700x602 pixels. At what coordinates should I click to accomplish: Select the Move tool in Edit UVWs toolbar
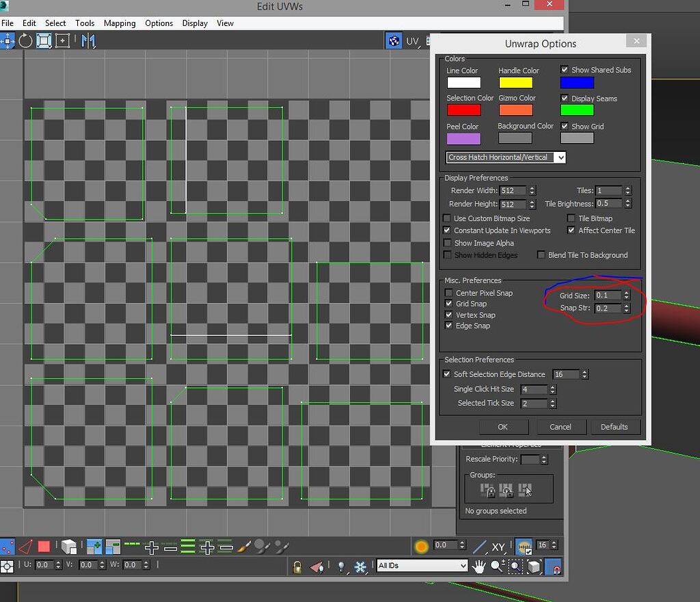7,41
